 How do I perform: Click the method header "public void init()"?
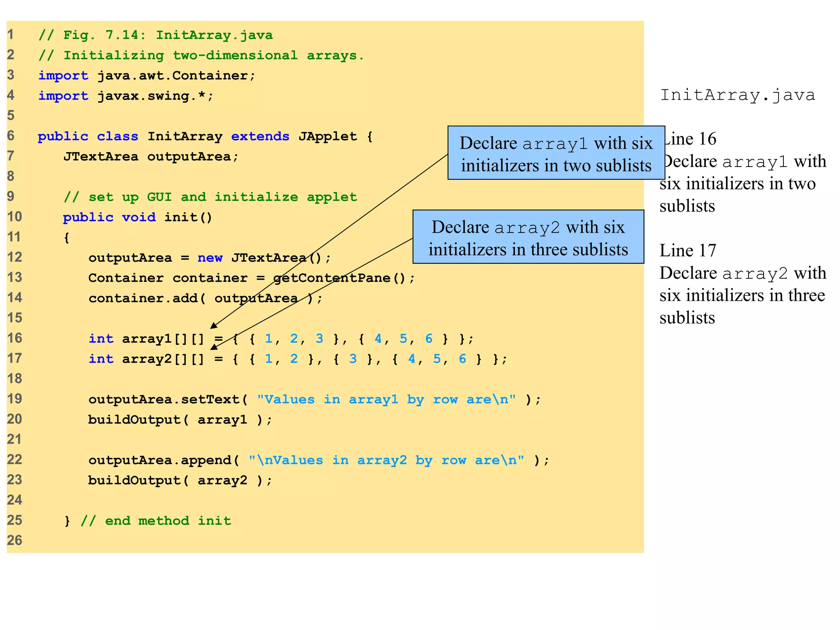click(x=137, y=217)
